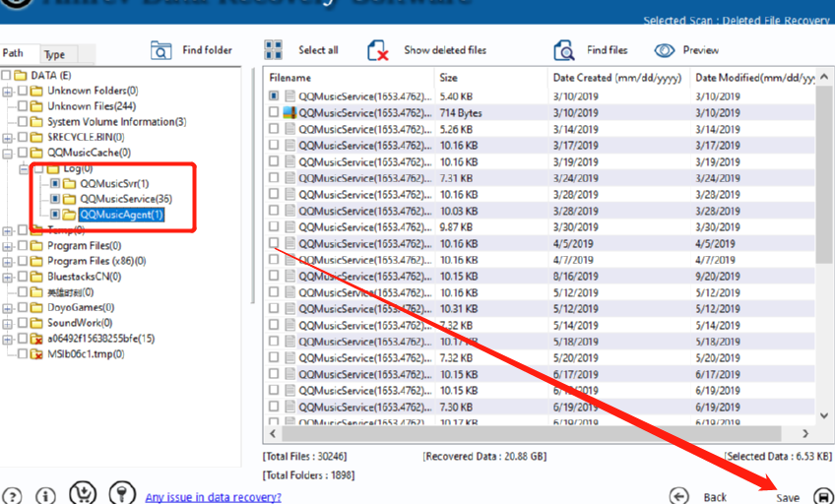The width and height of the screenshot is (835, 504).
Task: Sort by Date Created column header
Action: coord(618,78)
